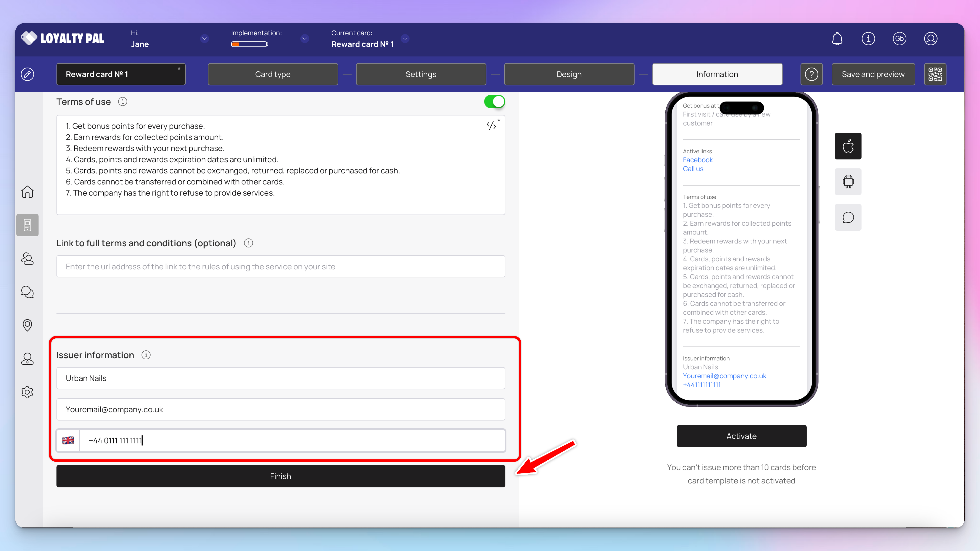Image resolution: width=980 pixels, height=551 pixels.
Task: Switch to the Design tab
Action: click(569, 74)
